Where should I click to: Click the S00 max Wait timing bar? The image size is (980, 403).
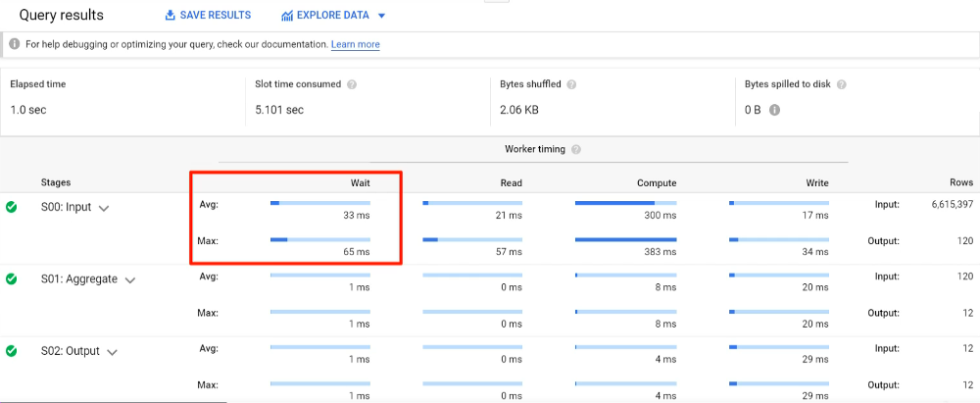[319, 239]
